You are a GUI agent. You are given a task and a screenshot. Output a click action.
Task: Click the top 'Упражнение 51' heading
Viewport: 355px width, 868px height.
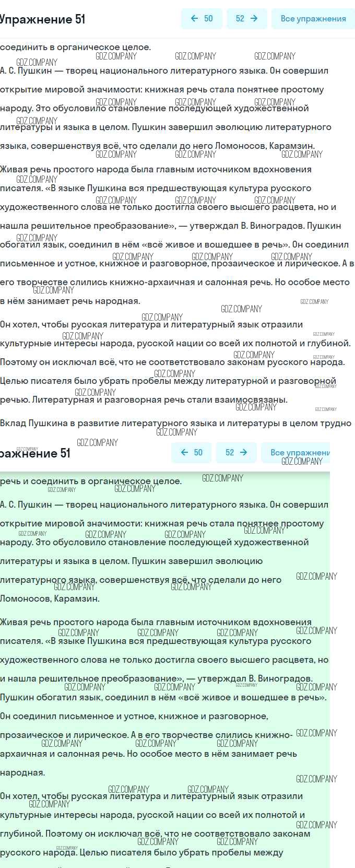point(42,19)
